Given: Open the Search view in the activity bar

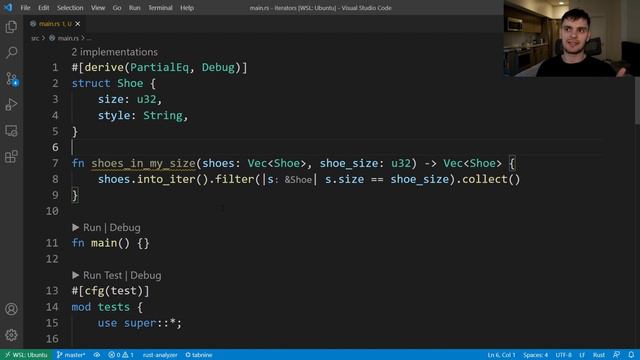Looking at the screenshot, I should click(11, 53).
